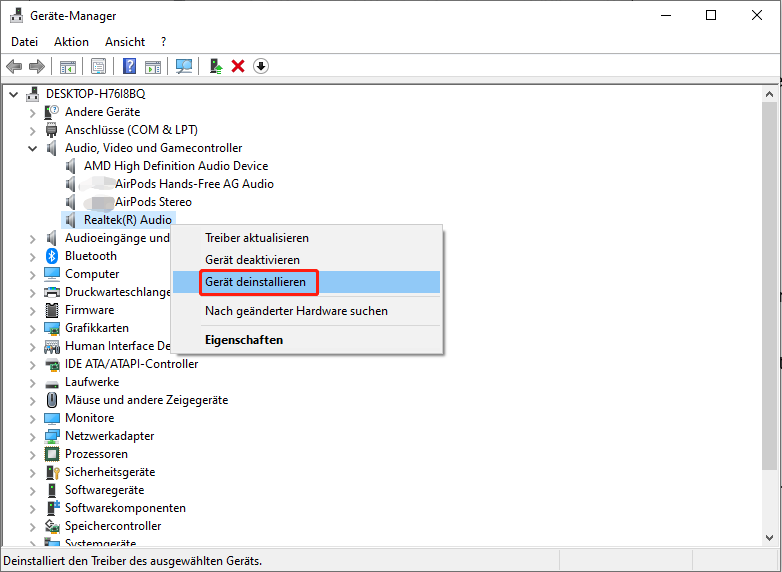Open the Datei menu
Screen dimensions: 782x572
coord(24,42)
